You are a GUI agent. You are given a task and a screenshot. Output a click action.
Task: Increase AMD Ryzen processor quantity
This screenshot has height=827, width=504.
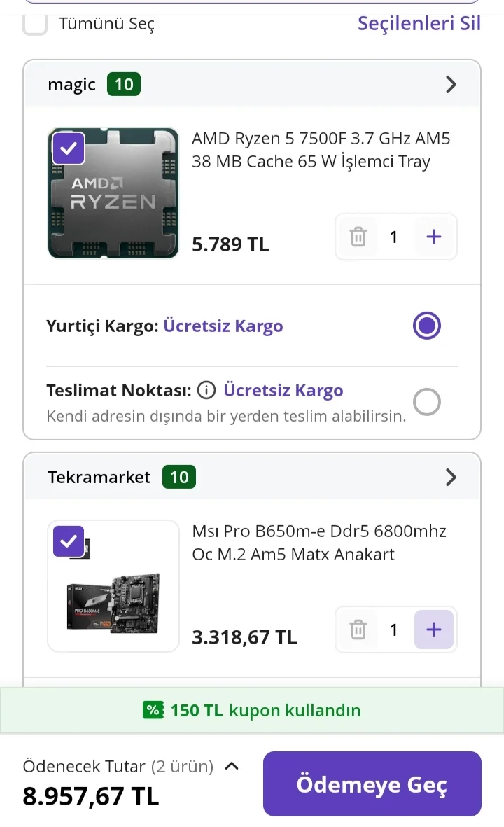point(434,237)
